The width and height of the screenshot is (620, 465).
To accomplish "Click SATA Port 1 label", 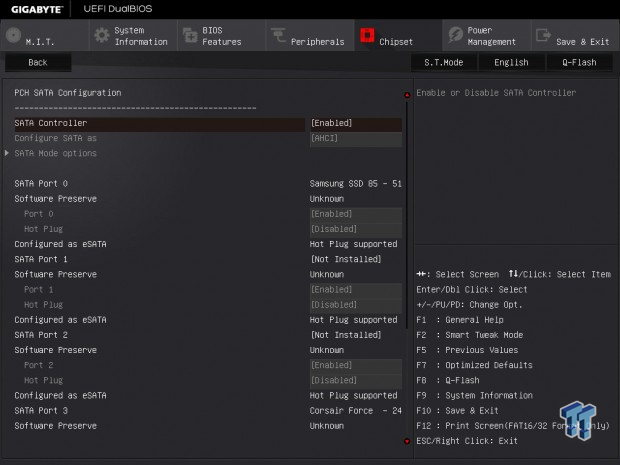I will (41, 259).
